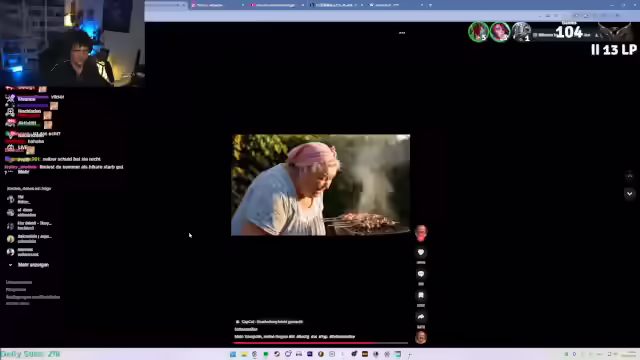Open the three-dot more options above the video
Image resolution: width=640 pixels, height=360 pixels.
(x=402, y=33)
